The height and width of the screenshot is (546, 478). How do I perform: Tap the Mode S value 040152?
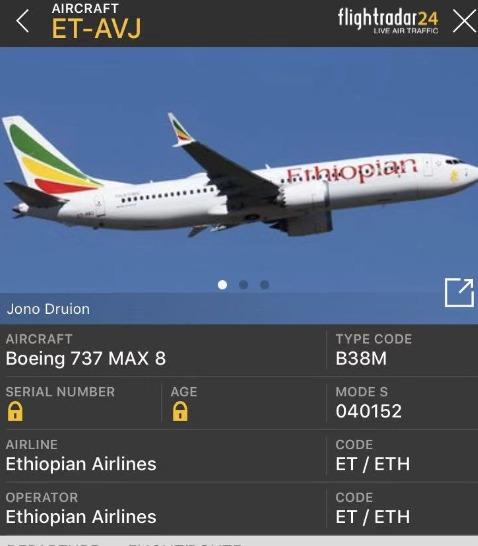[369, 411]
